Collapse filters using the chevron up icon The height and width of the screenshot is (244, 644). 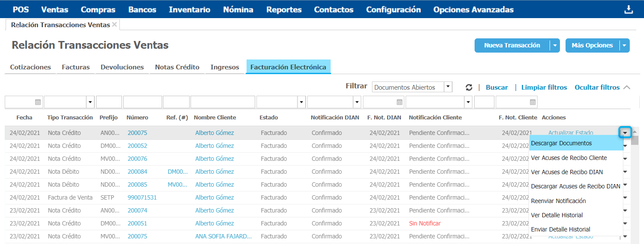click(627, 88)
